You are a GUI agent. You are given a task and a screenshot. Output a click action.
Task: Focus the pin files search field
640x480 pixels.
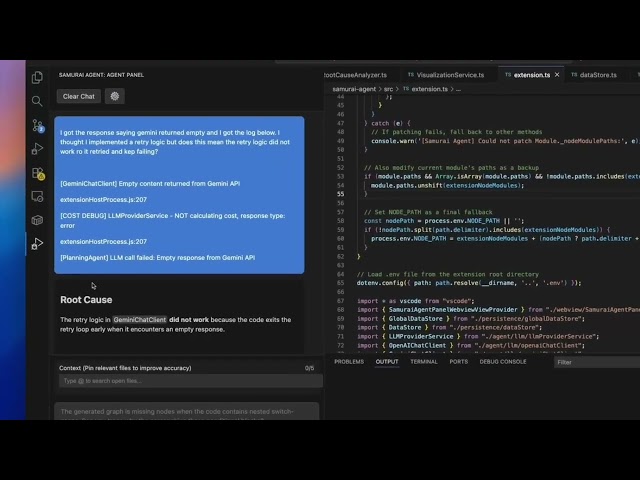pyautogui.click(x=191, y=381)
